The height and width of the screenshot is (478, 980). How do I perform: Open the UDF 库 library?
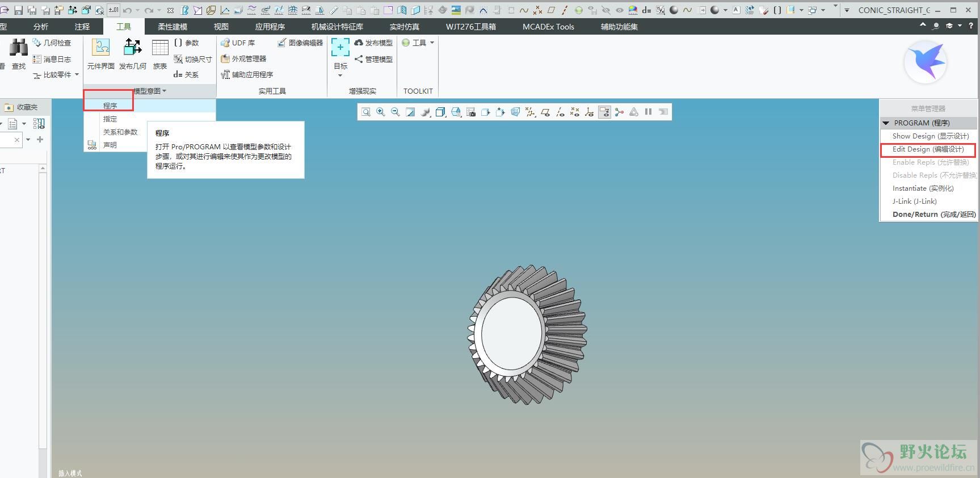tap(238, 43)
